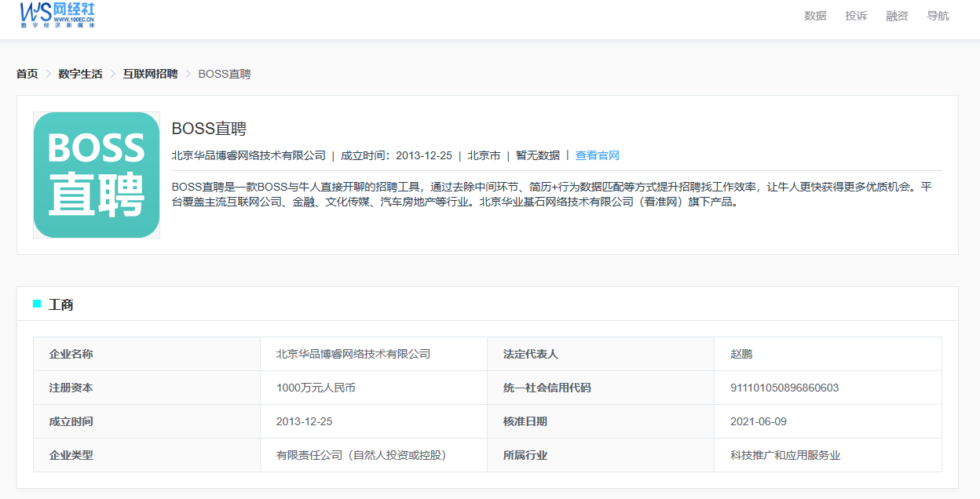Click the legal representative name 赵鹏
This screenshot has height=499, width=980.
click(741, 354)
